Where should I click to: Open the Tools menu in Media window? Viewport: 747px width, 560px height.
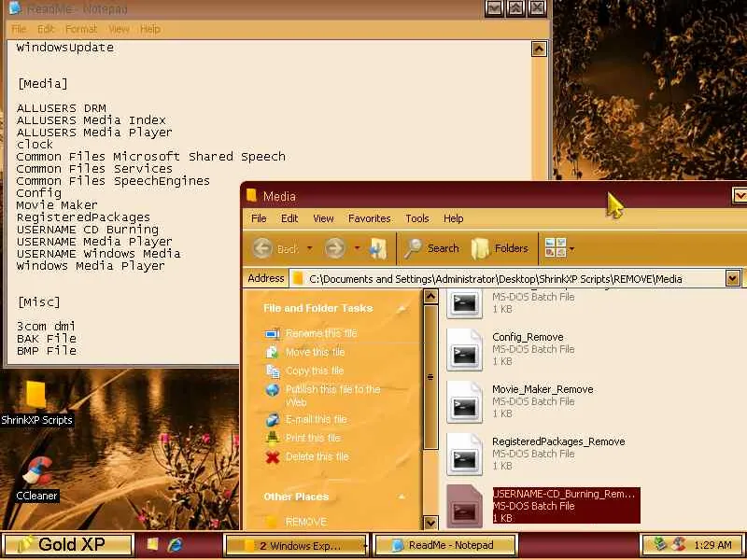pyautogui.click(x=416, y=218)
